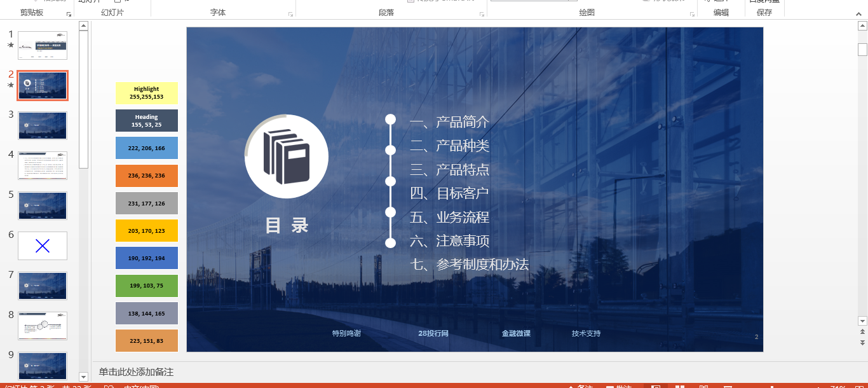This screenshot has width=868, height=388.
Task: Click the 金融微课 footer link
Action: tap(516, 333)
